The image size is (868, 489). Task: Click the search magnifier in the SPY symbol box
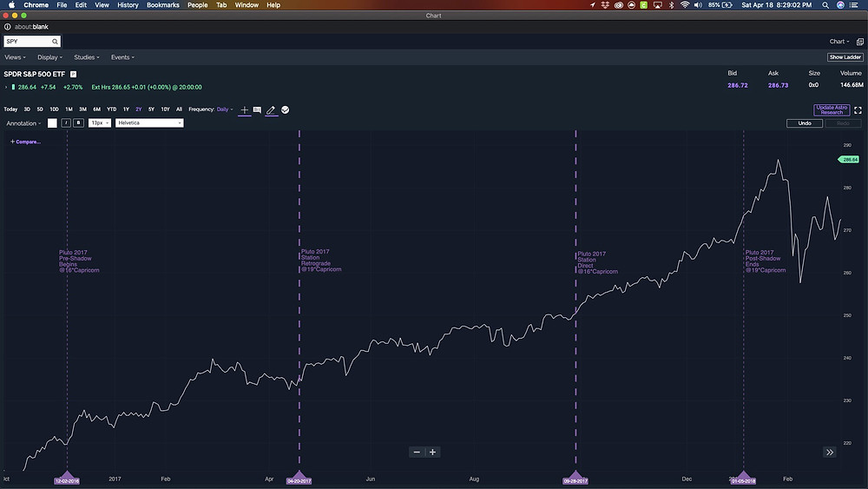[55, 42]
